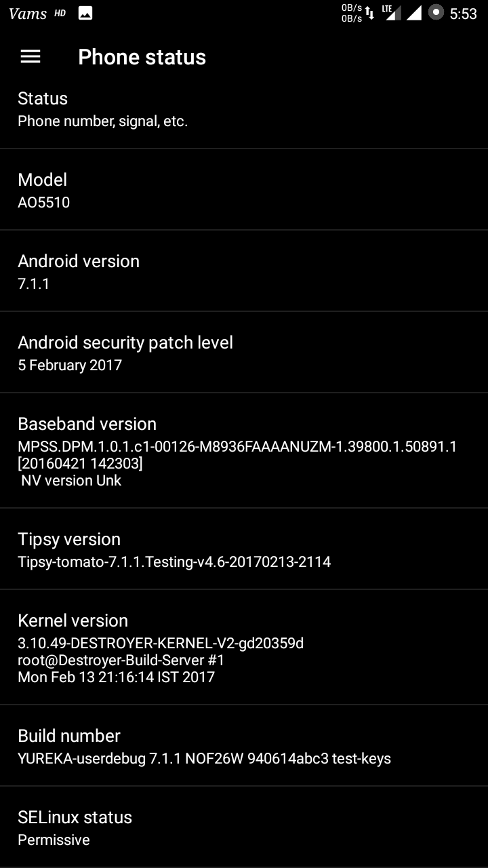Open the hamburger navigation menu
This screenshot has height=868, width=488.
coord(30,57)
